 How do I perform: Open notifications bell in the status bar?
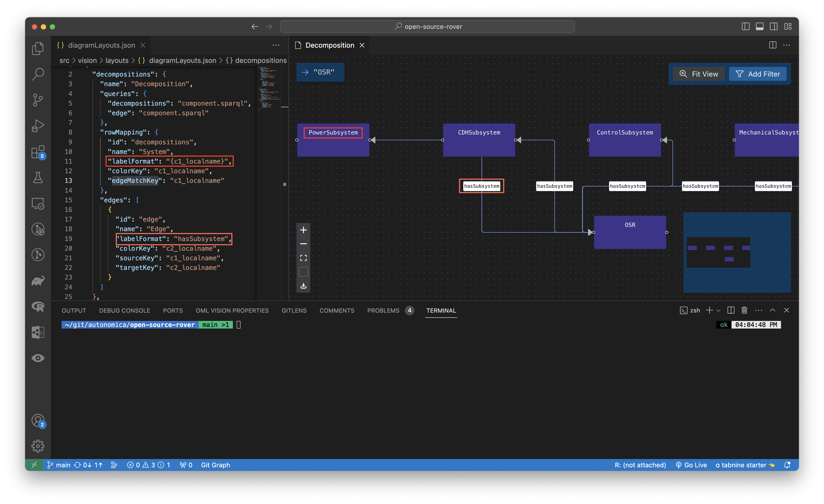(x=787, y=465)
